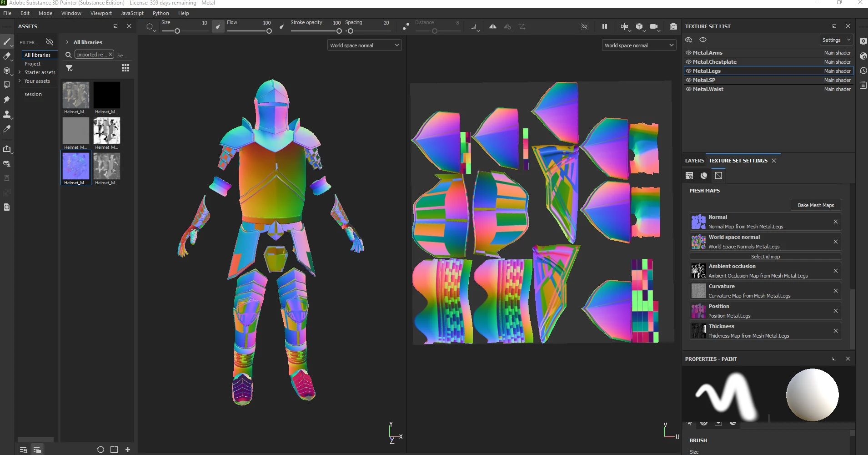
Task: Toggle symmetry mirror button in toolbar
Action: click(x=493, y=26)
